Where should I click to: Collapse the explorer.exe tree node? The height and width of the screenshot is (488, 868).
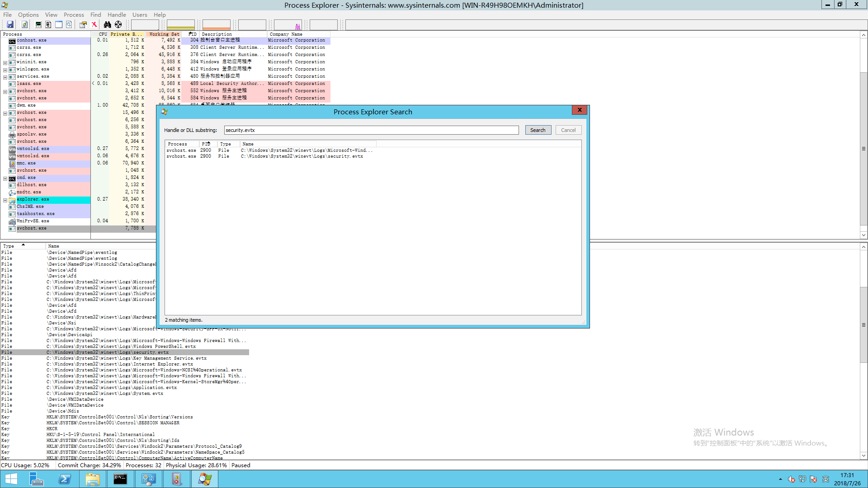coord(5,200)
